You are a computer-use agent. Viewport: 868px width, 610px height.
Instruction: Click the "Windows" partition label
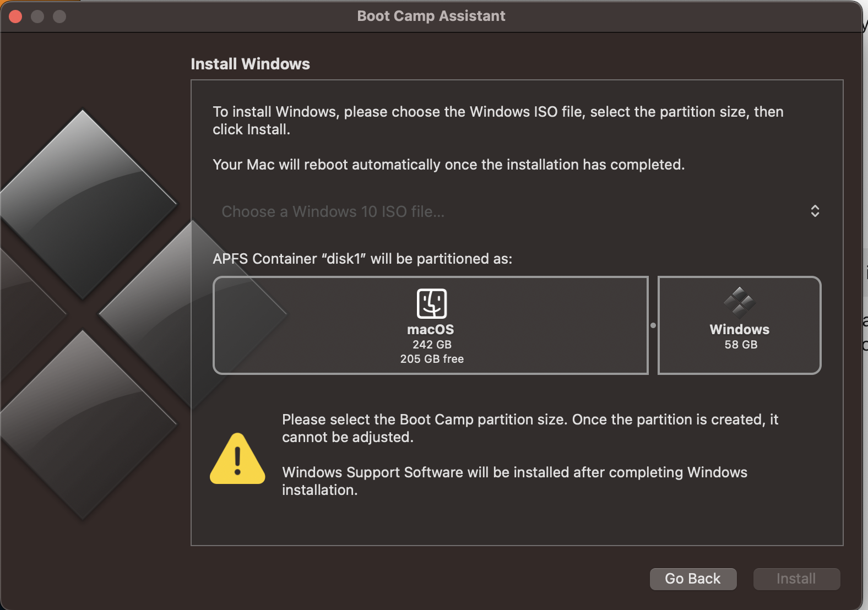tap(740, 329)
